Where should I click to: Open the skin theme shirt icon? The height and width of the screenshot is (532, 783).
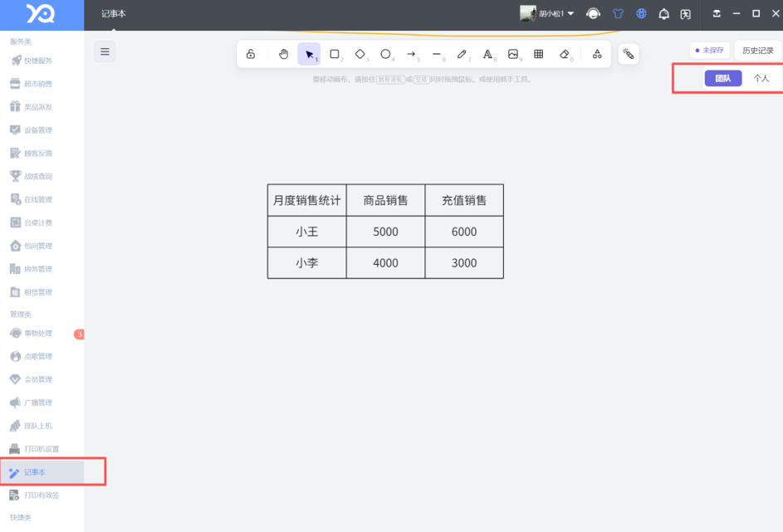click(x=618, y=13)
